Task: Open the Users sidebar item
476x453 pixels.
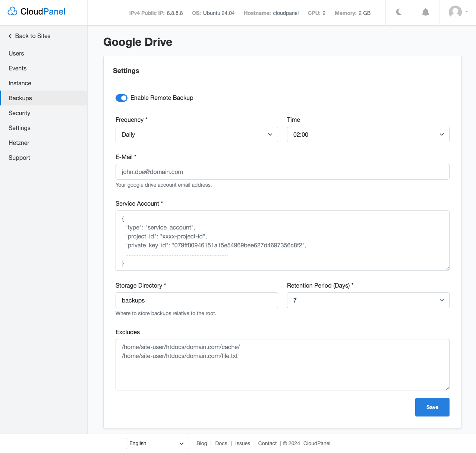Action: tap(16, 53)
